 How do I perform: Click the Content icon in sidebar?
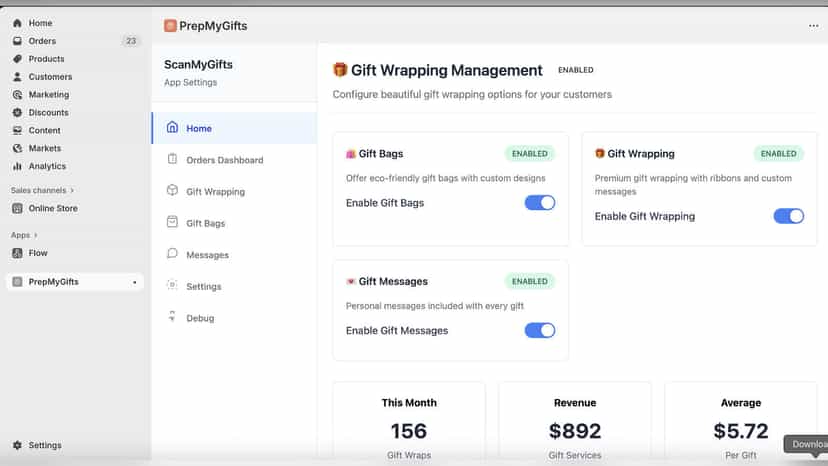pyautogui.click(x=17, y=130)
